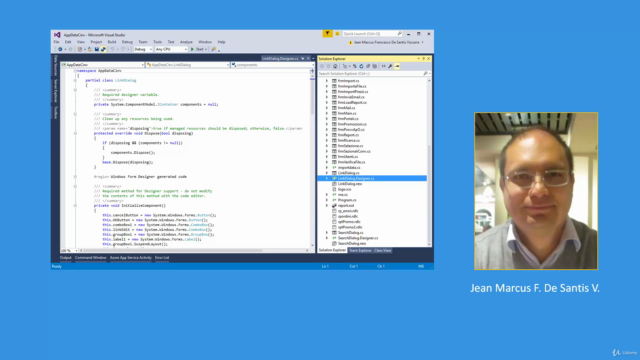Open the File menu
Viewport: 640px width, 360px height.
(56, 42)
